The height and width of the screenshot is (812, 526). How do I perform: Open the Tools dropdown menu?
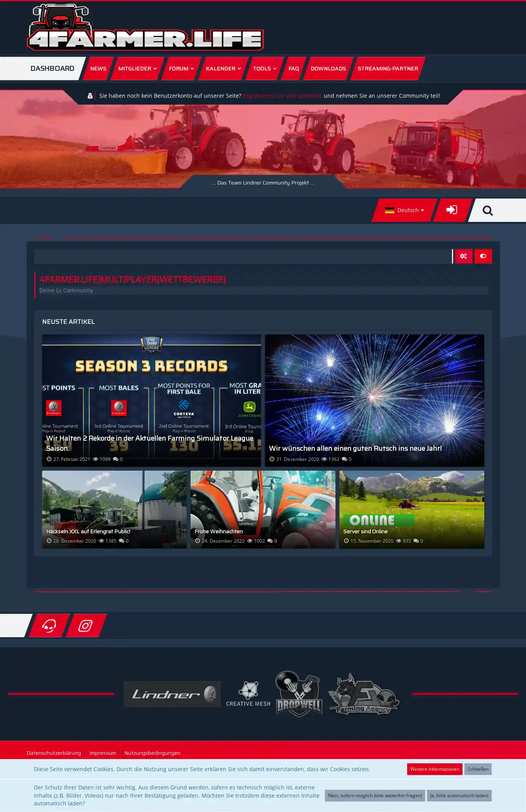coord(265,69)
